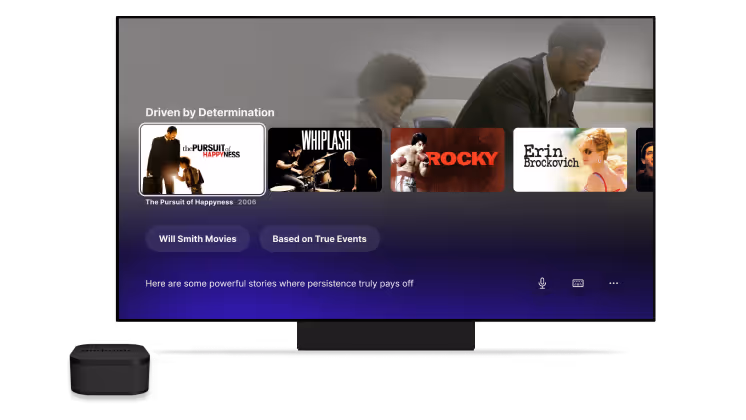Viewport: 746px width, 420px height.
Task: Open the Rocky movie card
Action: click(x=447, y=160)
